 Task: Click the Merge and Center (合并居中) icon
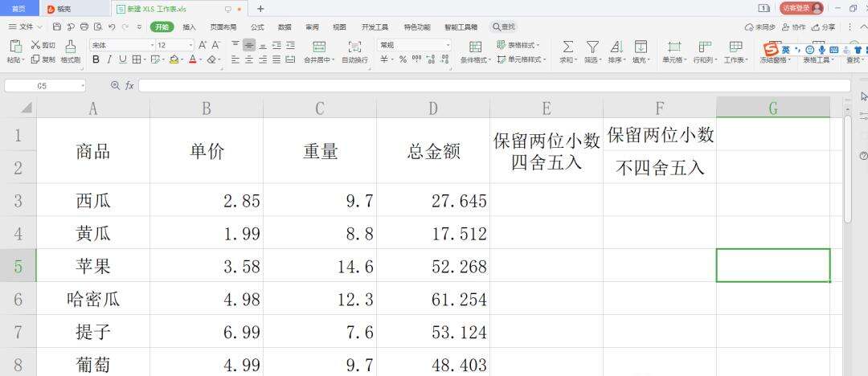click(319, 46)
